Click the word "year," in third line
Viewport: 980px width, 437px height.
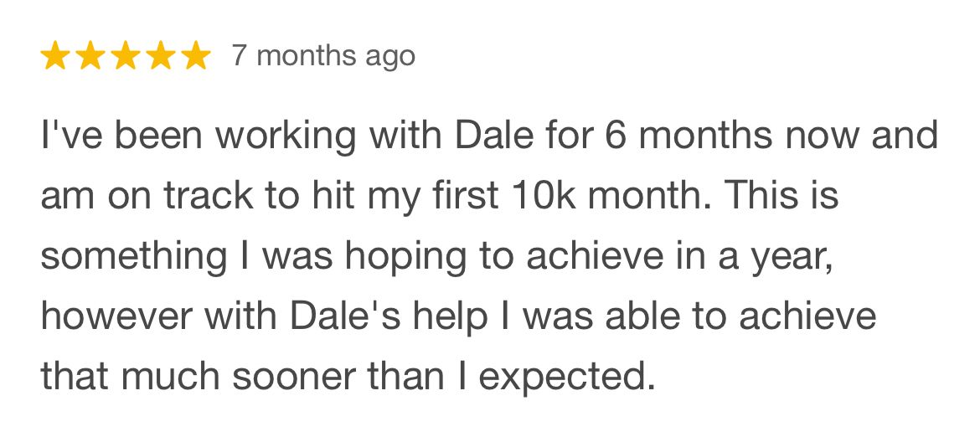point(791,258)
